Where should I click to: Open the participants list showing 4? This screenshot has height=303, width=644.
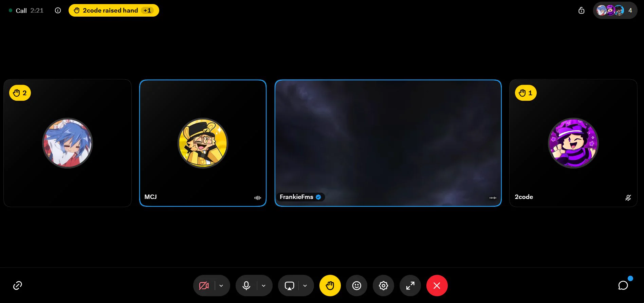(x=615, y=11)
